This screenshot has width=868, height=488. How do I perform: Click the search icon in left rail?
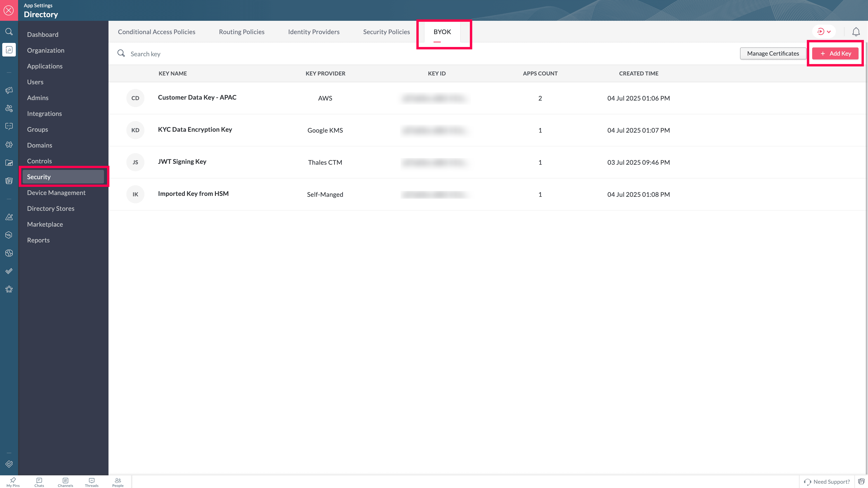[9, 32]
